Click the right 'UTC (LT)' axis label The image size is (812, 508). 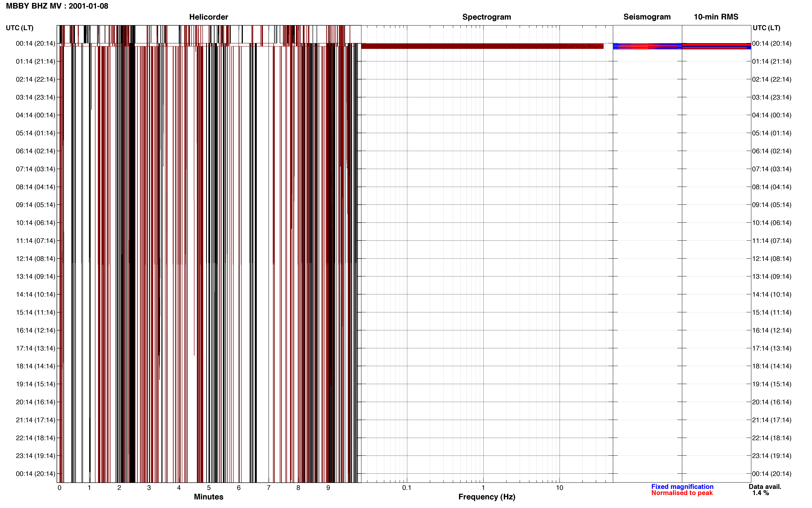[766, 28]
